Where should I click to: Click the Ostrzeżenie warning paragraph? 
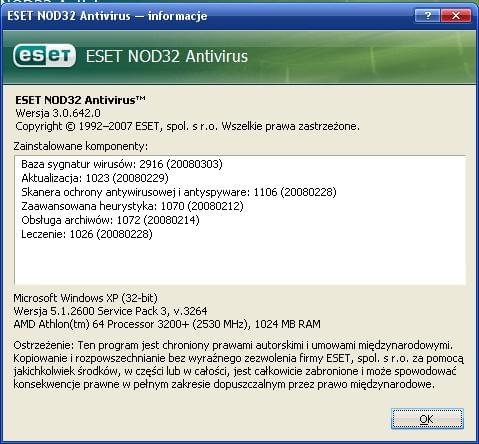point(238,365)
